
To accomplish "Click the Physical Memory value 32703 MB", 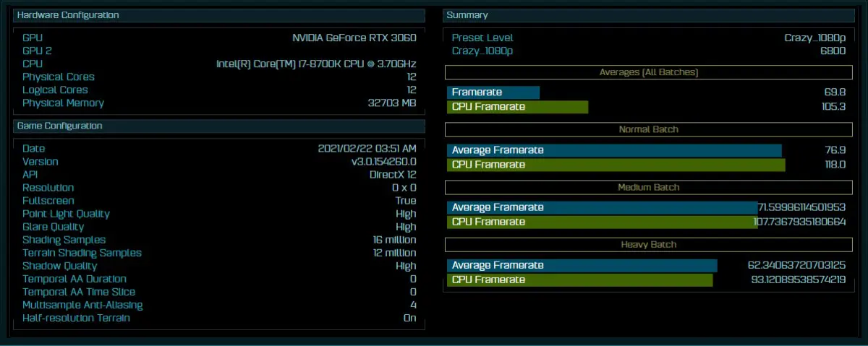I will pyautogui.click(x=392, y=103).
